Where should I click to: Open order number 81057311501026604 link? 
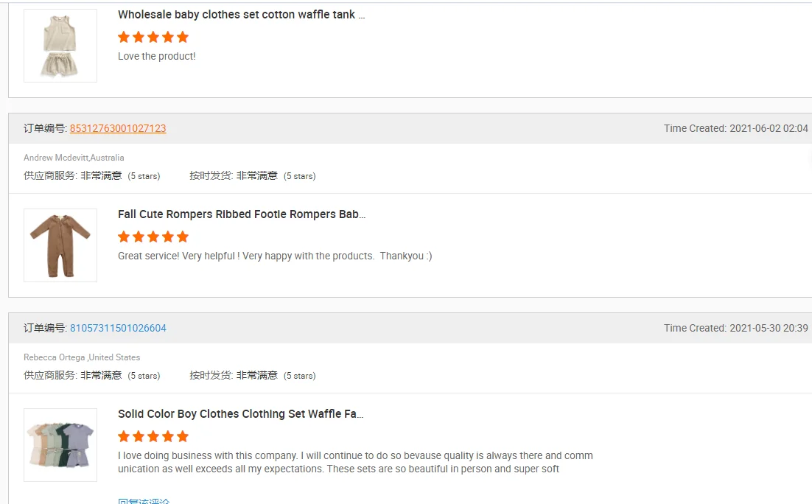click(x=118, y=328)
